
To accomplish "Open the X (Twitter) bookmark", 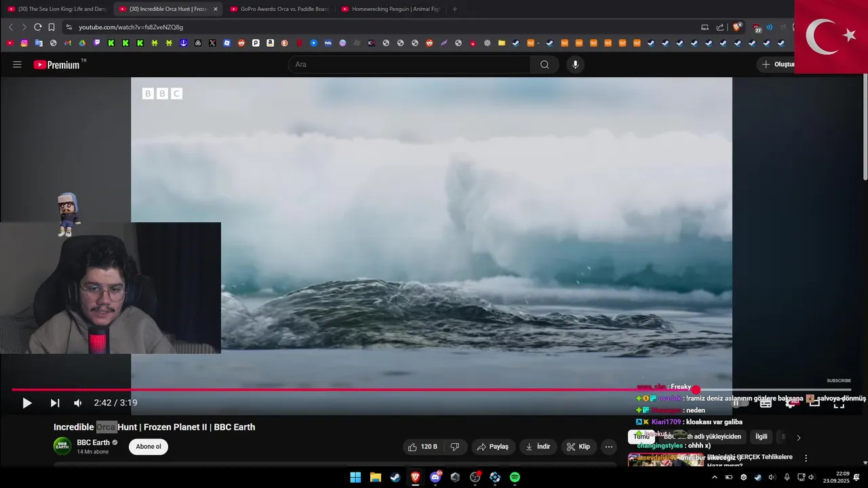I will 212,43.
